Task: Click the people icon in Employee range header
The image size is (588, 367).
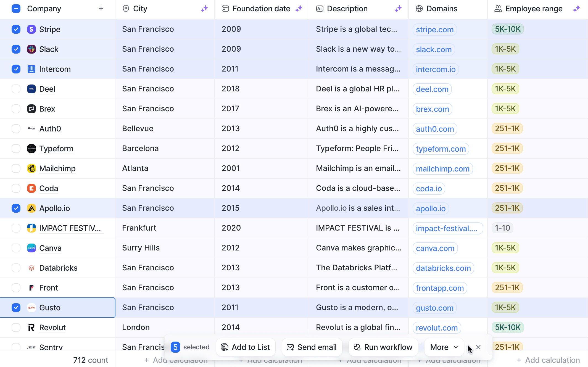Action: pyautogui.click(x=498, y=9)
